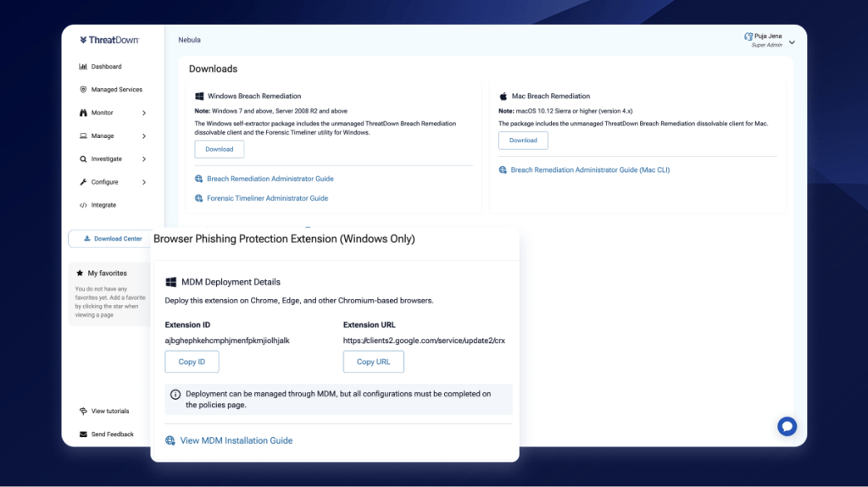Open Breach Remediation Administrator Guide (Mac CLI) link

click(590, 170)
